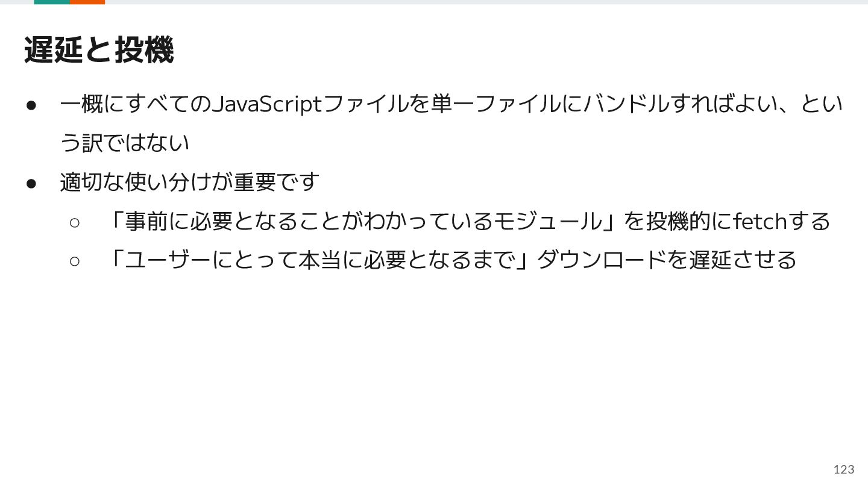Click the text 適切な使い分けが重要です
Viewport: 868px width, 488px height.
[x=189, y=182]
